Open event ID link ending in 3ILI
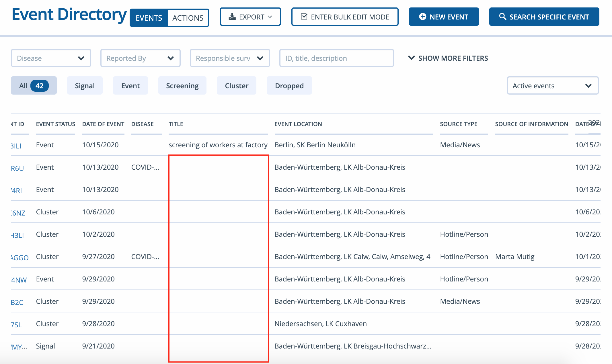 coord(16,146)
